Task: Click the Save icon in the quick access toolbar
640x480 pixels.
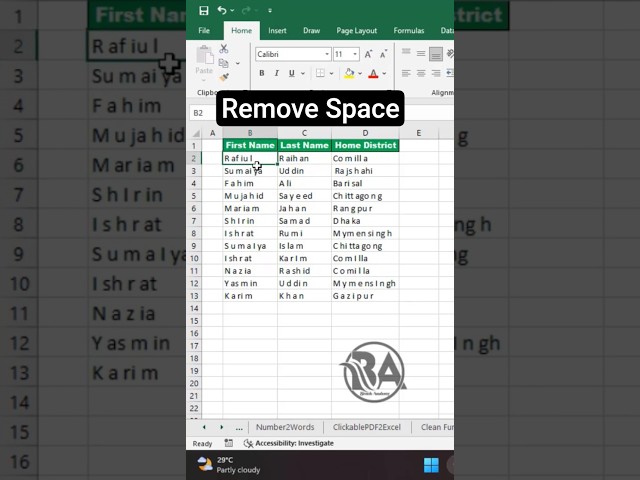Action: [204, 11]
